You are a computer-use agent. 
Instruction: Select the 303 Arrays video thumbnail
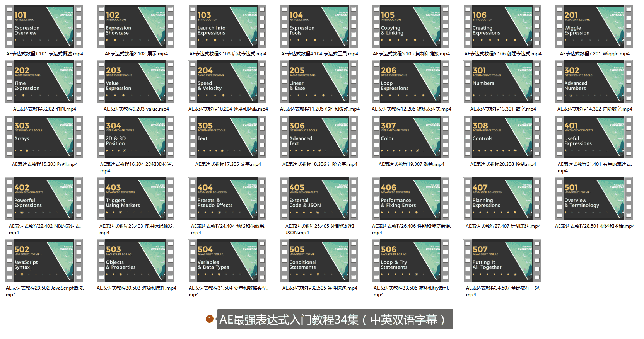(x=44, y=137)
